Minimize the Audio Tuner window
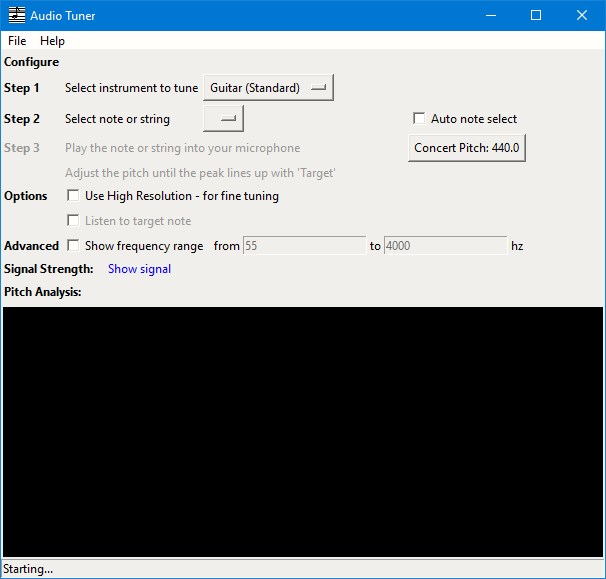 pos(491,15)
